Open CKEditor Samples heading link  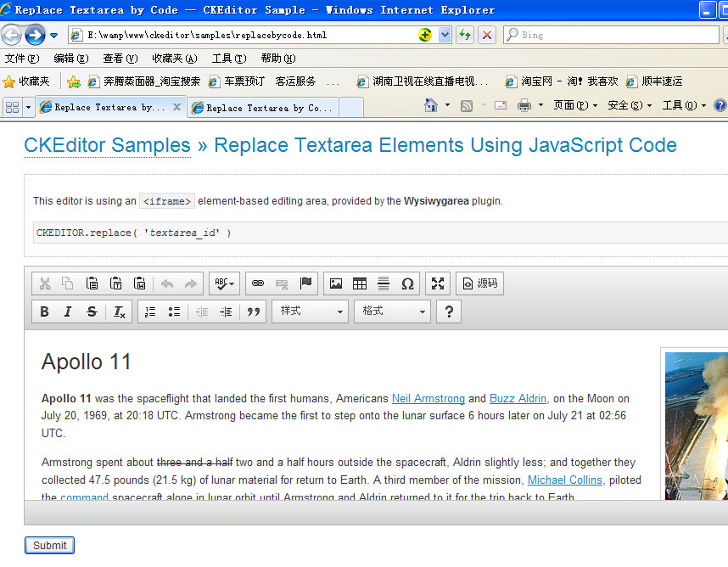(107, 145)
